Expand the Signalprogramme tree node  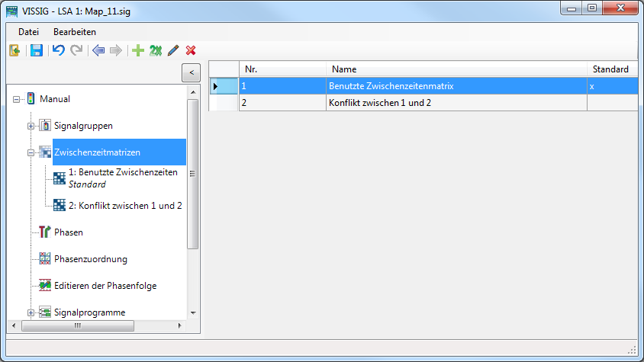pyautogui.click(x=31, y=312)
